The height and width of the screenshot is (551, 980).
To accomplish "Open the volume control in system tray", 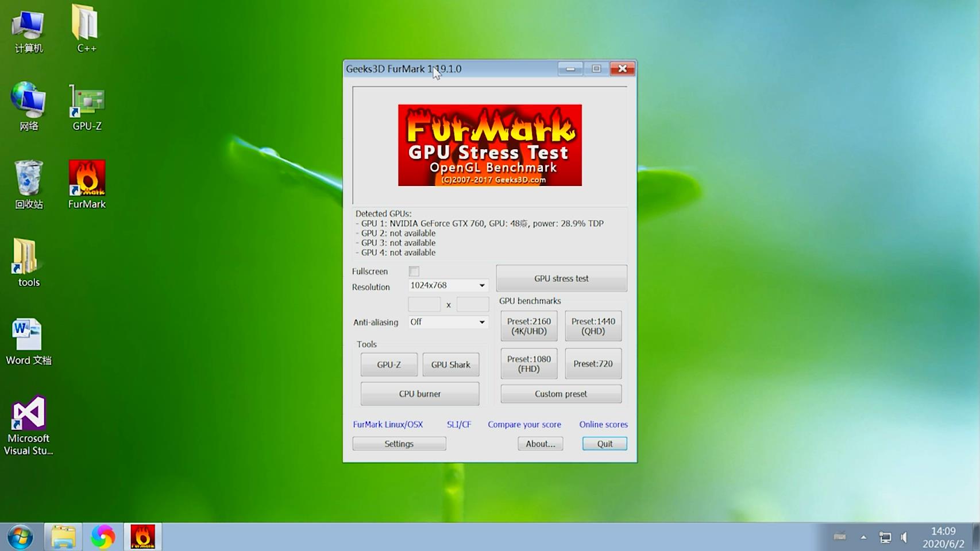I will point(902,537).
